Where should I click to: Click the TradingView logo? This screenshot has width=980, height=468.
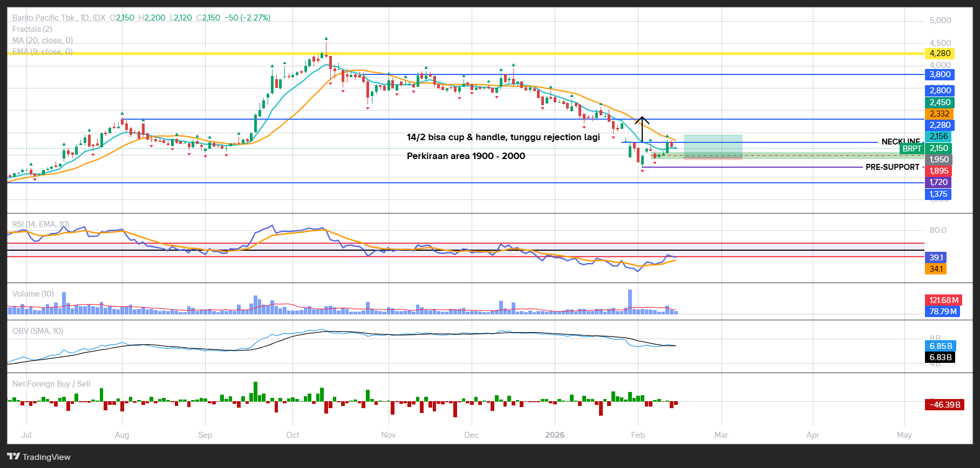39,457
